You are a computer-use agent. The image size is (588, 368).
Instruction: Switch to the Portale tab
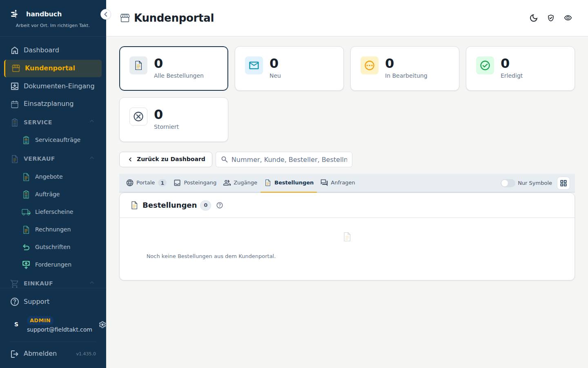(146, 183)
